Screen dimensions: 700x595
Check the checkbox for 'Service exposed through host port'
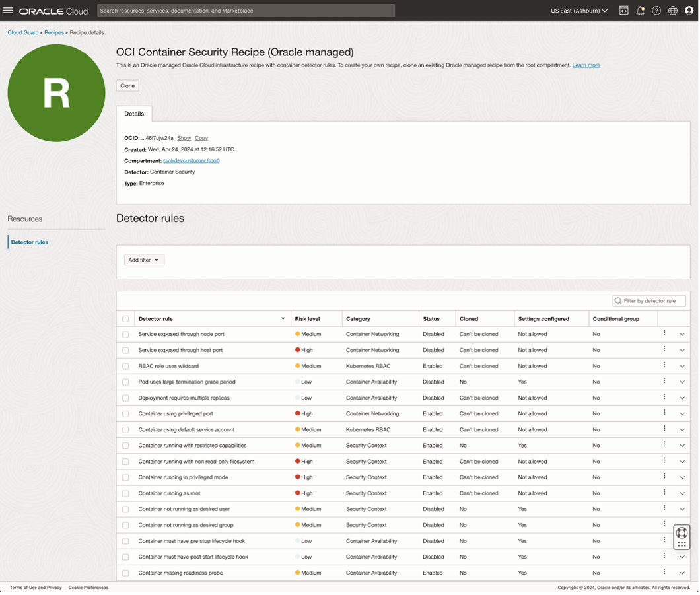(125, 350)
